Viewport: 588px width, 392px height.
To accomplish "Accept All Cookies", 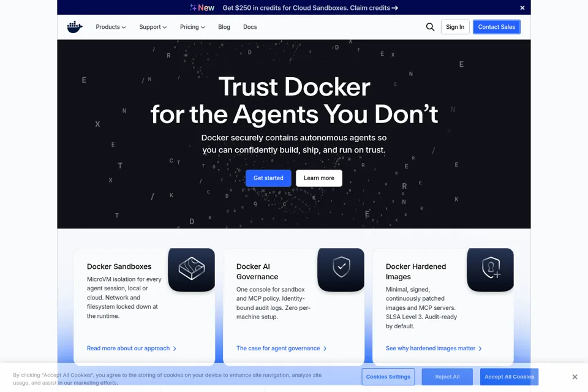I will pos(509,377).
